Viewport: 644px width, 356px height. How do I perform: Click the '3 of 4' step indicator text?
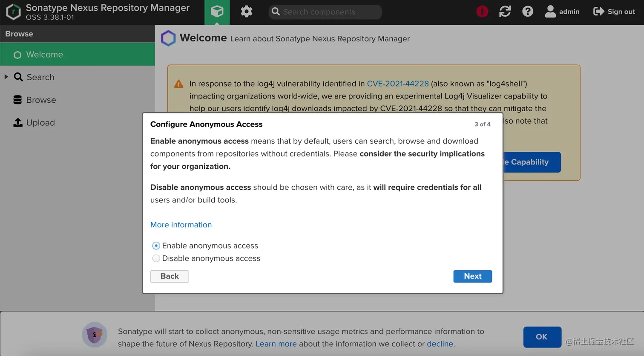pyautogui.click(x=483, y=124)
